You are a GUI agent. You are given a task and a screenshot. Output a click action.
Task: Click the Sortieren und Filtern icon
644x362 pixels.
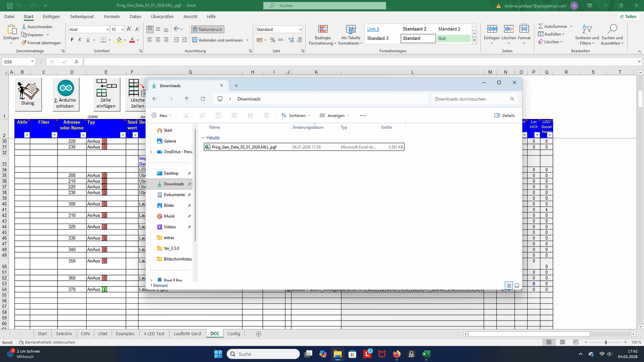tap(587, 29)
